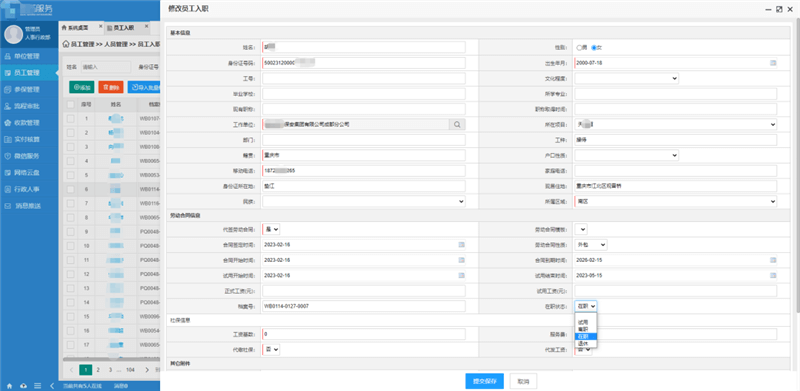This screenshot has height=391, width=800.
Task: Click the home icon in bottom bar
Action: [x=9, y=386]
